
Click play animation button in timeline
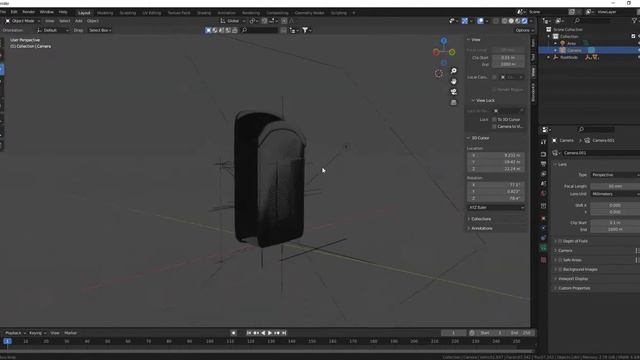point(270,333)
